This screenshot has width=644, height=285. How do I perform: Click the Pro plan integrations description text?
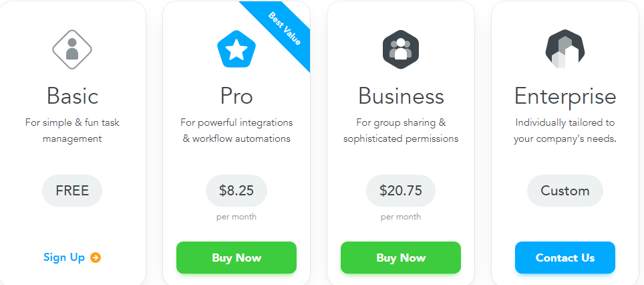pos(236,131)
